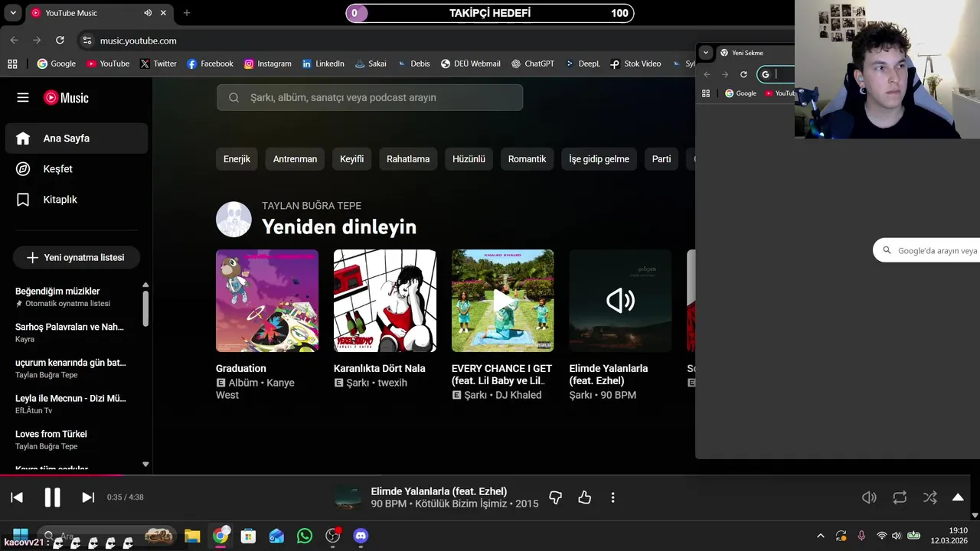The image size is (980, 551).
Task: Reload the YouTube Music page
Action: 60,41
